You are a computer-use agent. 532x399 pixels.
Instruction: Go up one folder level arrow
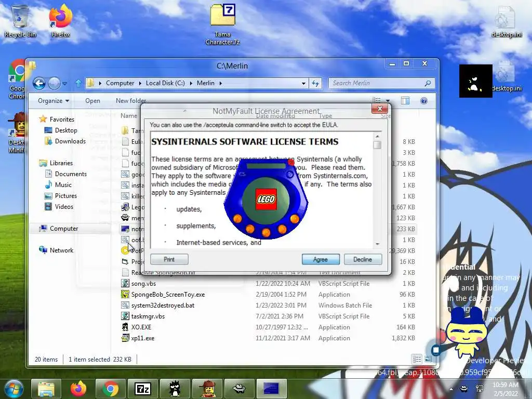[78, 83]
